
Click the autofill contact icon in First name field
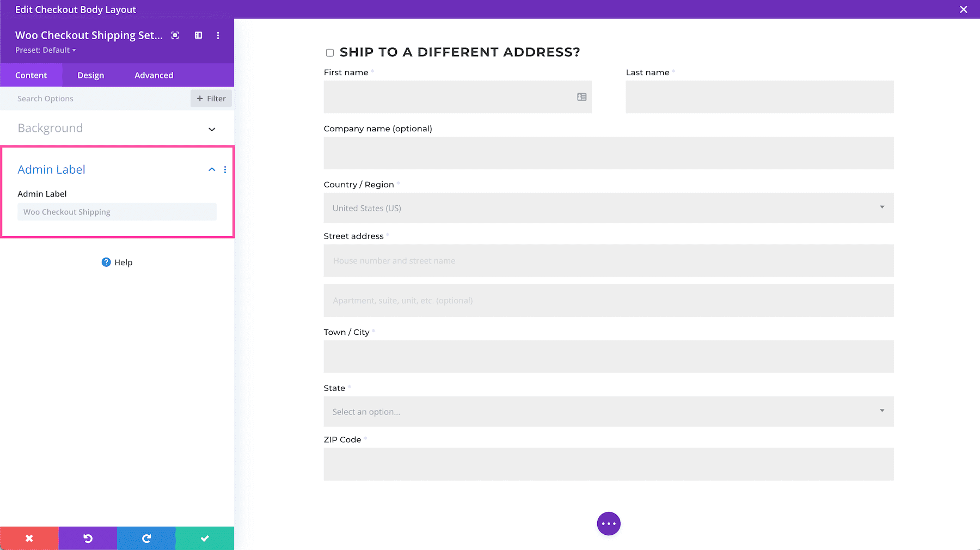pyautogui.click(x=581, y=97)
